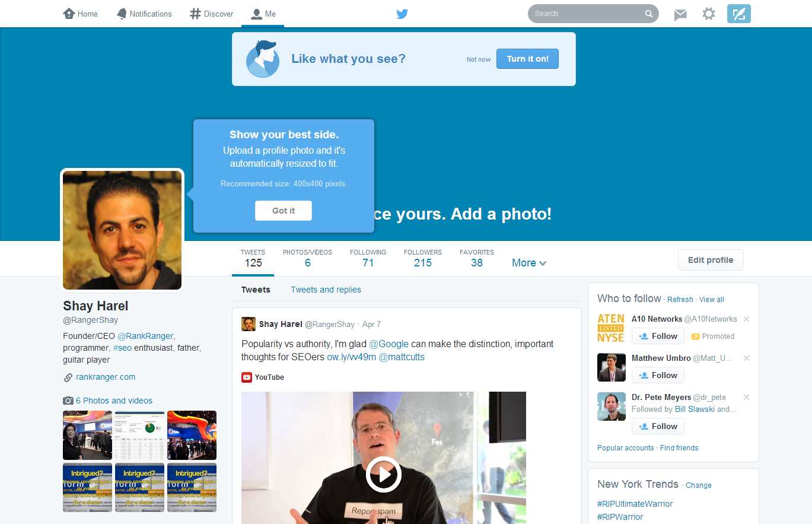Expand the More dropdown
Image resolution: width=812 pixels, height=524 pixels.
pyautogui.click(x=529, y=263)
